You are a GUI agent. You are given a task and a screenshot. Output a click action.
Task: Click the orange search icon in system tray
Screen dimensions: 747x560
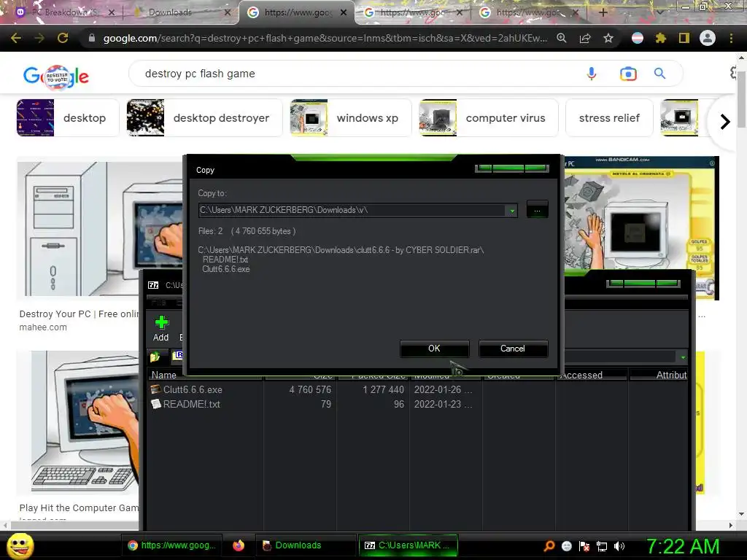tap(549, 546)
